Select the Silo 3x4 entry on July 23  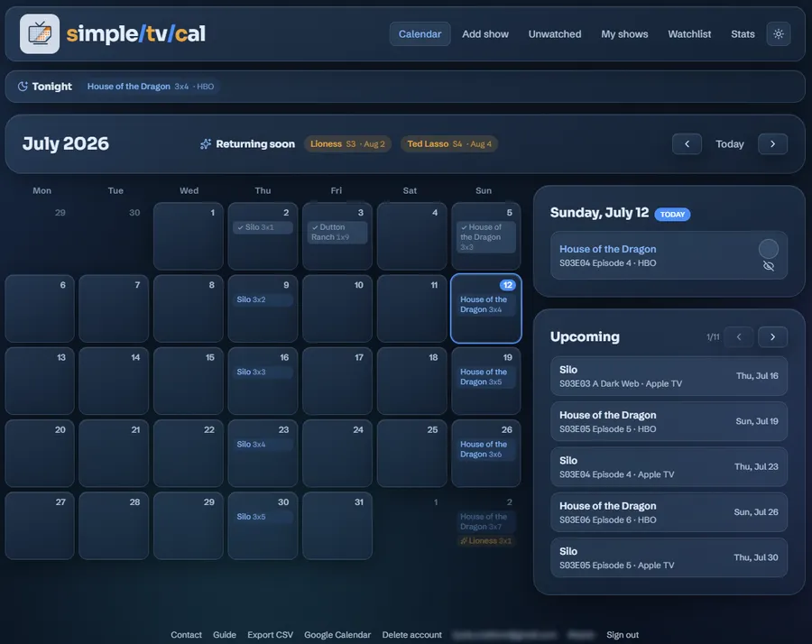point(263,445)
